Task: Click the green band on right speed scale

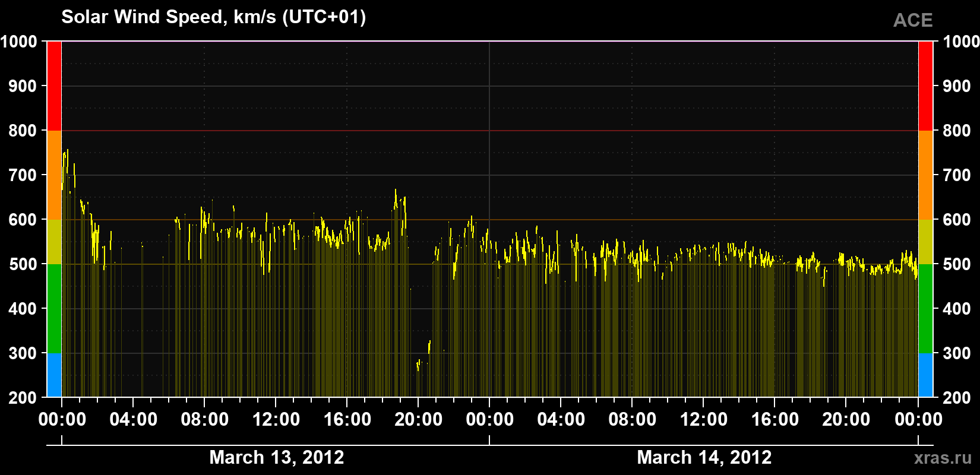Action: pos(926,309)
